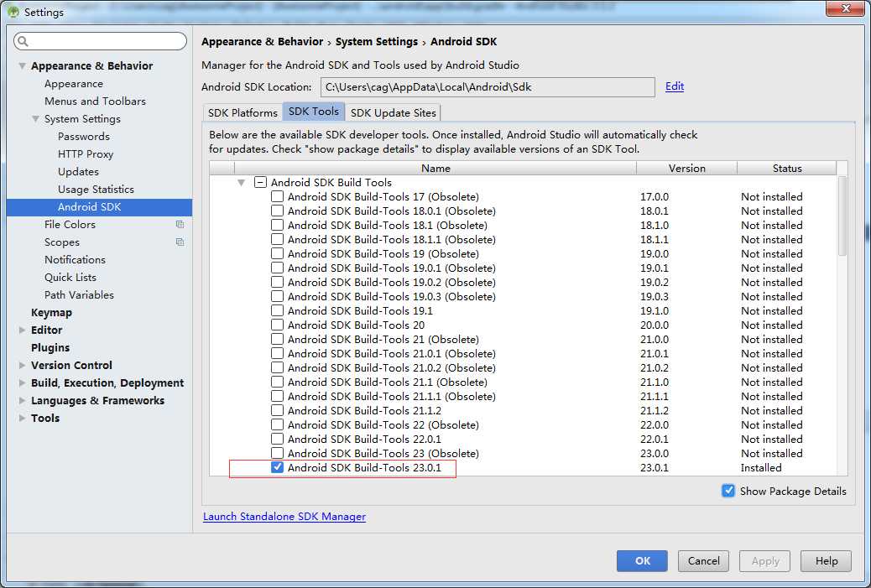
Task: Select Android SDK Build-Tools 22.0.1 checkbox
Action: [x=277, y=440]
